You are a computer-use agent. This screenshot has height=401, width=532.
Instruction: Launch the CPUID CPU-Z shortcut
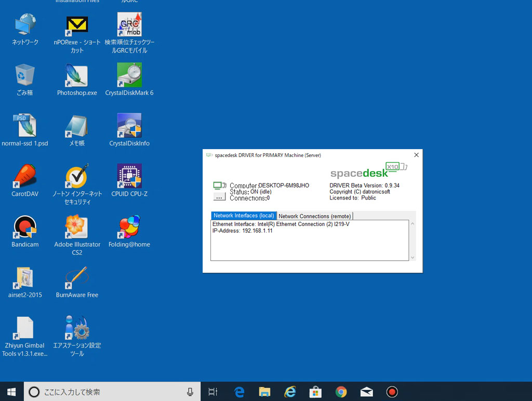point(129,177)
